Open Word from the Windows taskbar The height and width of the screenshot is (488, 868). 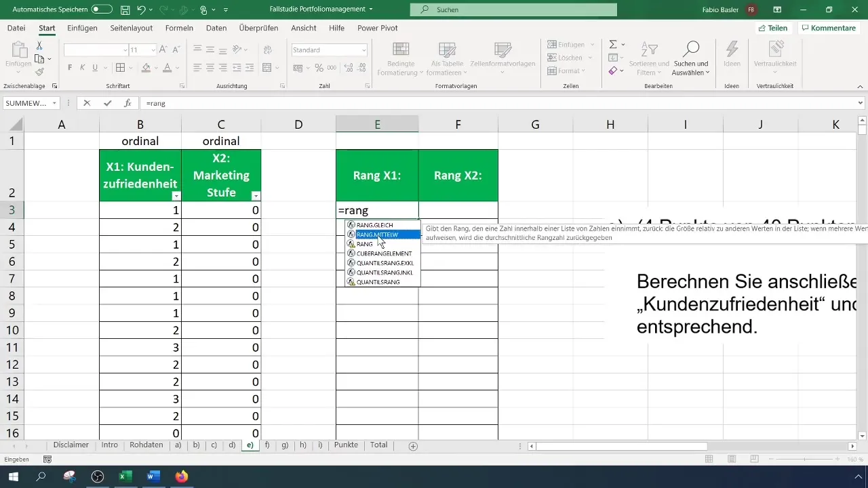coord(153,476)
